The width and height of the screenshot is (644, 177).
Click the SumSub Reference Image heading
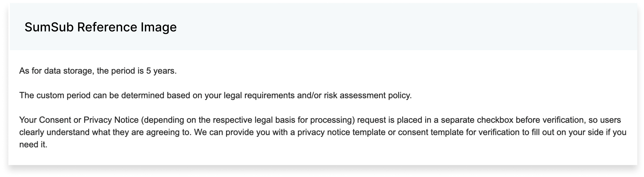pyautogui.click(x=101, y=27)
